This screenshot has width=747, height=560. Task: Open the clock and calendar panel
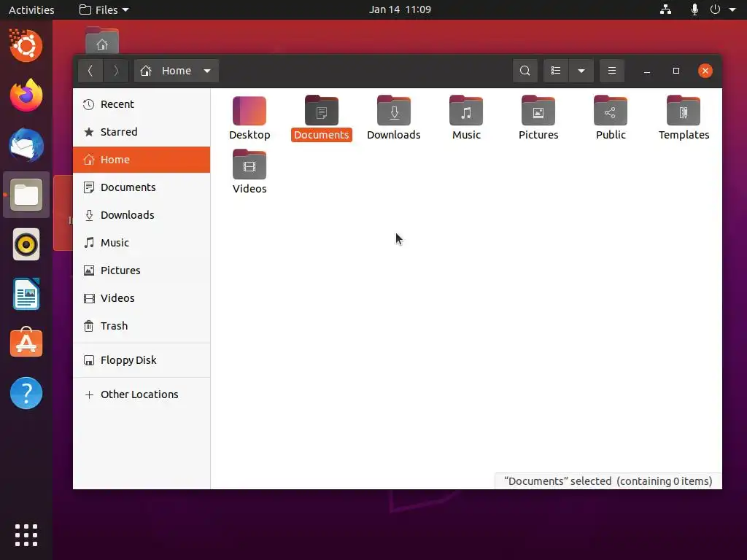400,9
